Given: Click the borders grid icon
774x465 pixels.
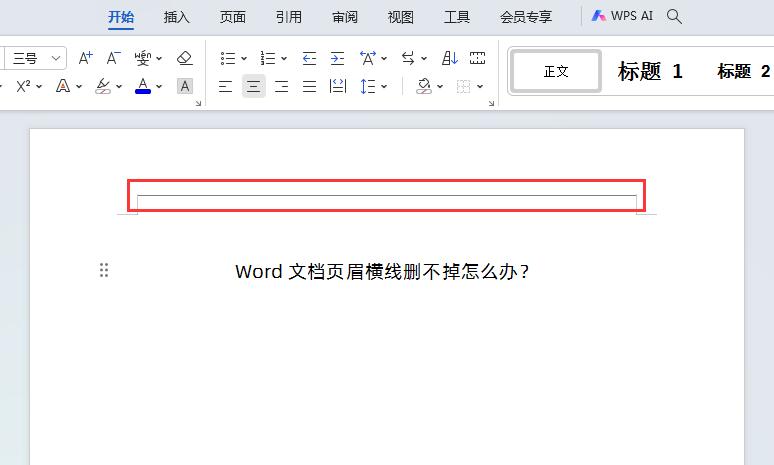Looking at the screenshot, I should click(464, 87).
